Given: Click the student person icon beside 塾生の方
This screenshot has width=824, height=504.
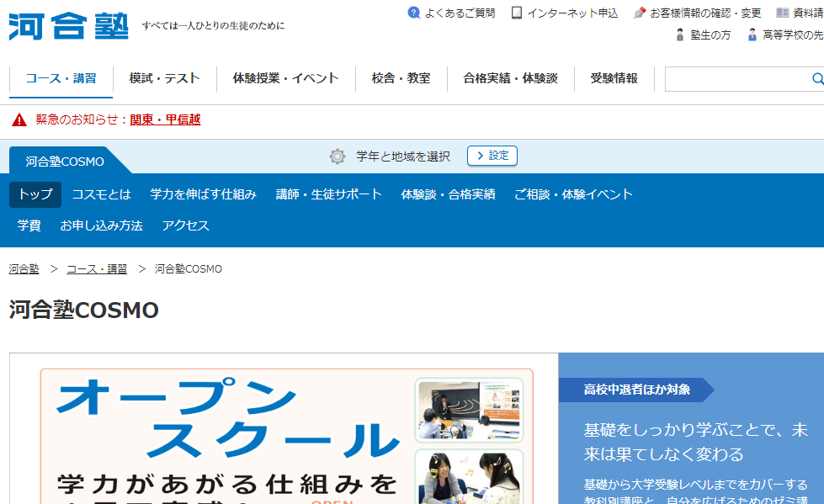Looking at the screenshot, I should pyautogui.click(x=680, y=34).
